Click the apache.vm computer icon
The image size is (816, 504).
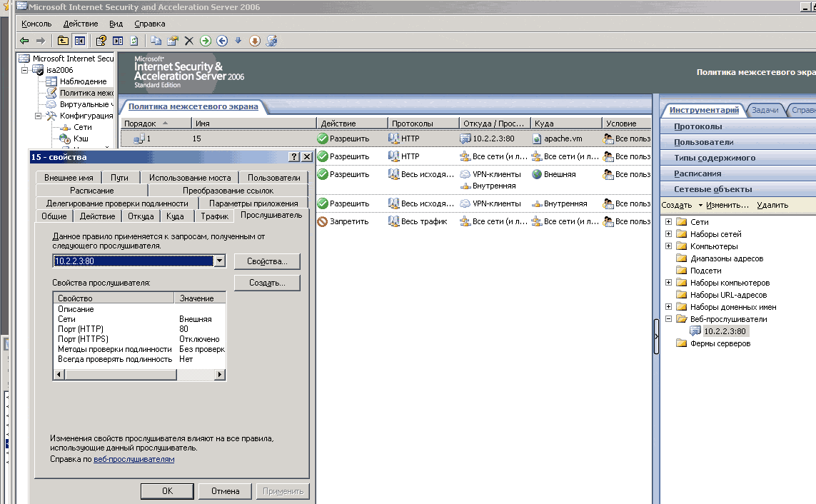point(537,139)
